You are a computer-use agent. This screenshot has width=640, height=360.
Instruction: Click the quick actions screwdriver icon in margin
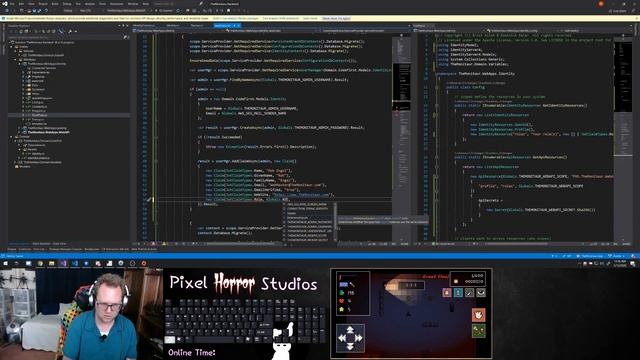(149, 200)
